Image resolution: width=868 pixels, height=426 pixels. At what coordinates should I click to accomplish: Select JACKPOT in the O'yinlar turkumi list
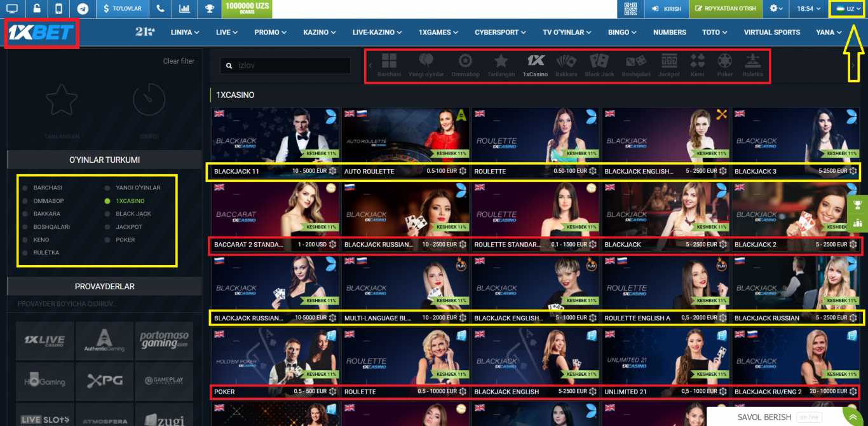[x=129, y=227]
